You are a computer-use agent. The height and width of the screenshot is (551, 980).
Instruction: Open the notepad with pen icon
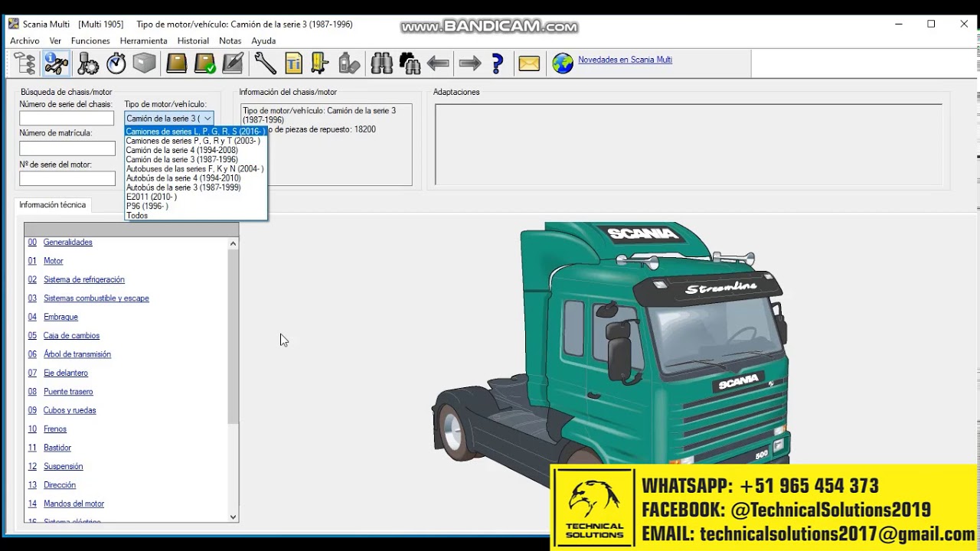(233, 63)
